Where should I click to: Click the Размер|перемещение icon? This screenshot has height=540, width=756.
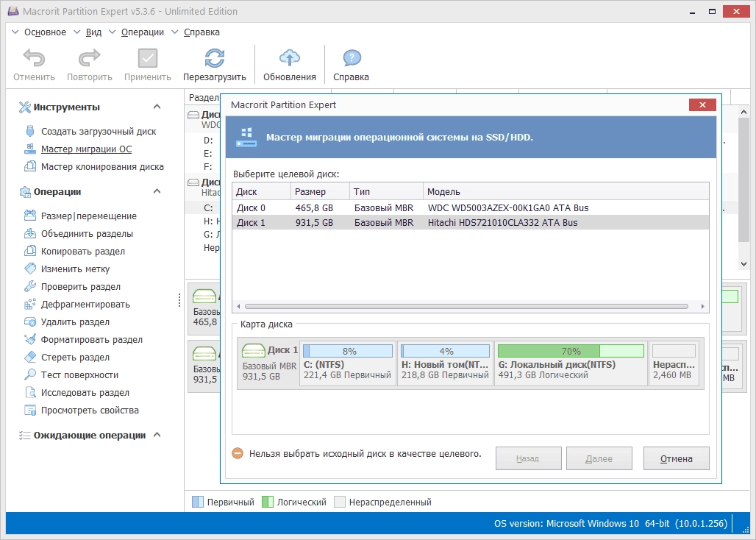pos(30,216)
